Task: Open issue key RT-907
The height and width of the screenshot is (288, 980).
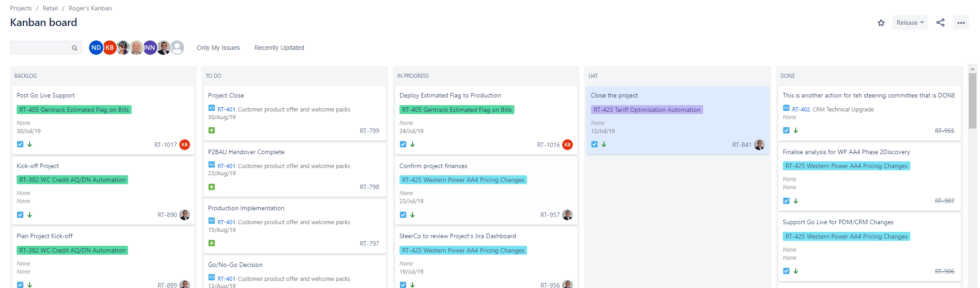Action: click(945, 201)
